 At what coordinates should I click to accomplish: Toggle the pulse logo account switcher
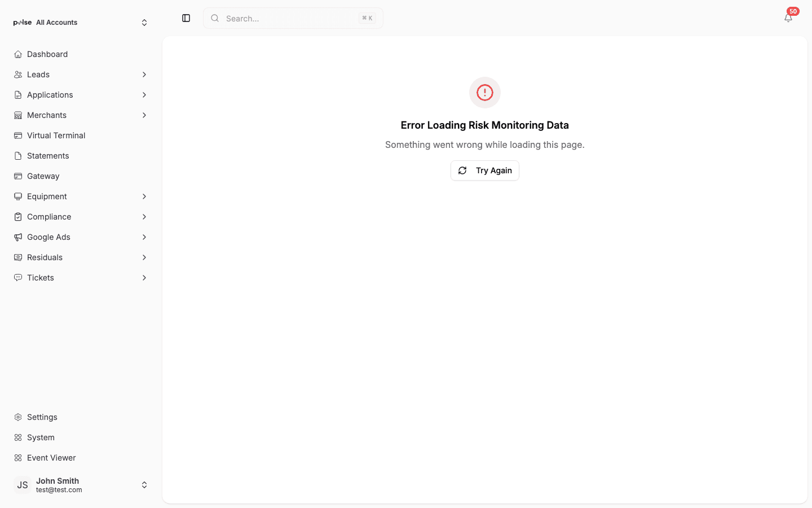[x=21, y=22]
